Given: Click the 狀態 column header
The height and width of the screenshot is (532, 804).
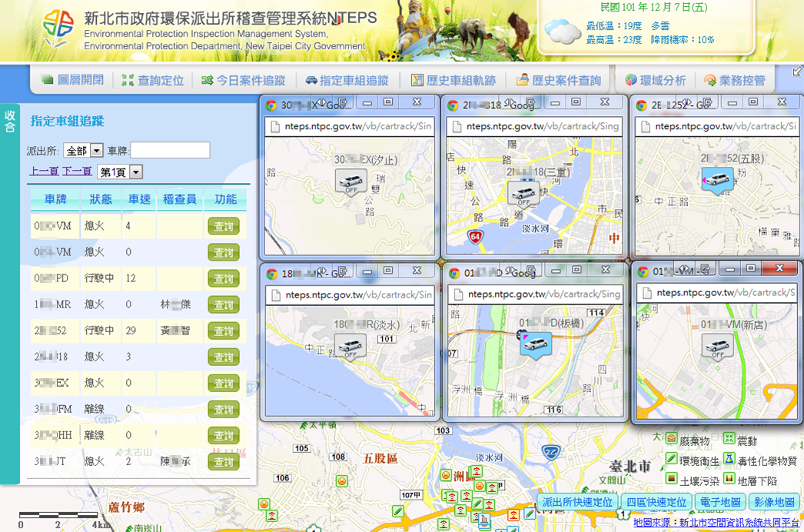Looking at the screenshot, I should pyautogui.click(x=101, y=199).
